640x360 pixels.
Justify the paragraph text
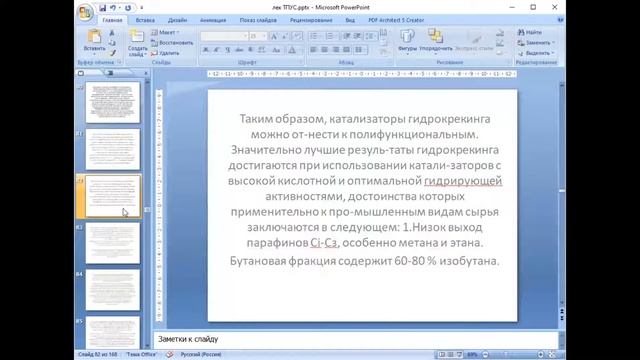click(x=347, y=50)
